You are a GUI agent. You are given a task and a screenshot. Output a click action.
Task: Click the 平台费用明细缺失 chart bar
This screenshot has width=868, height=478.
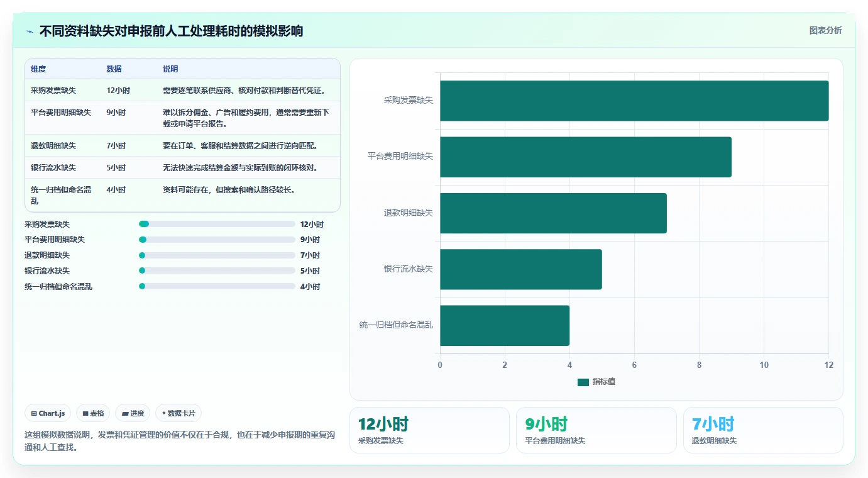click(586, 157)
